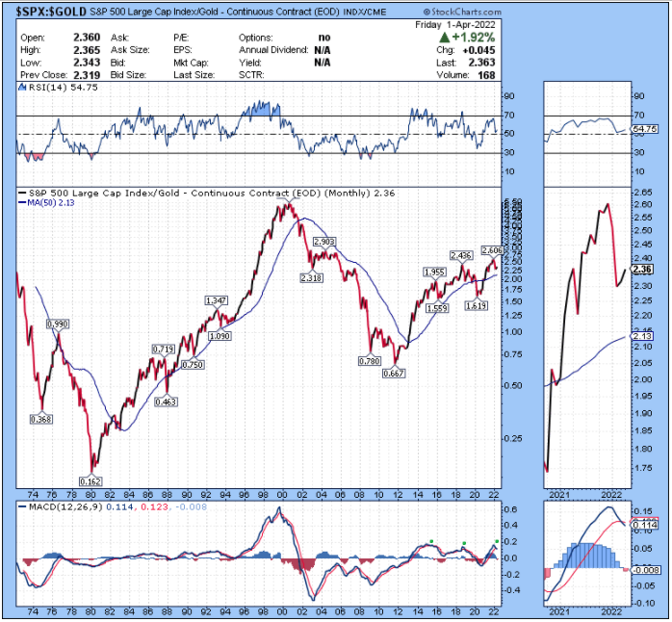Click the 0.463 trough price label
The width and height of the screenshot is (672, 622).
coord(166,402)
